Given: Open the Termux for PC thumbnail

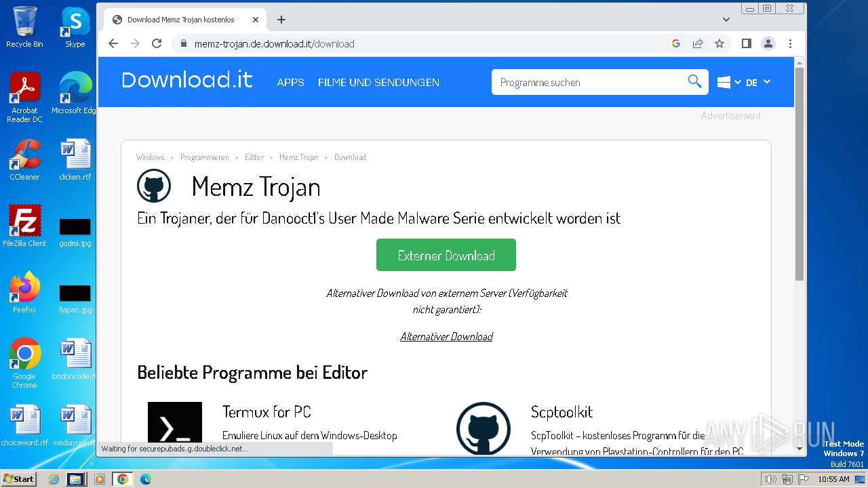Looking at the screenshot, I should point(175,428).
